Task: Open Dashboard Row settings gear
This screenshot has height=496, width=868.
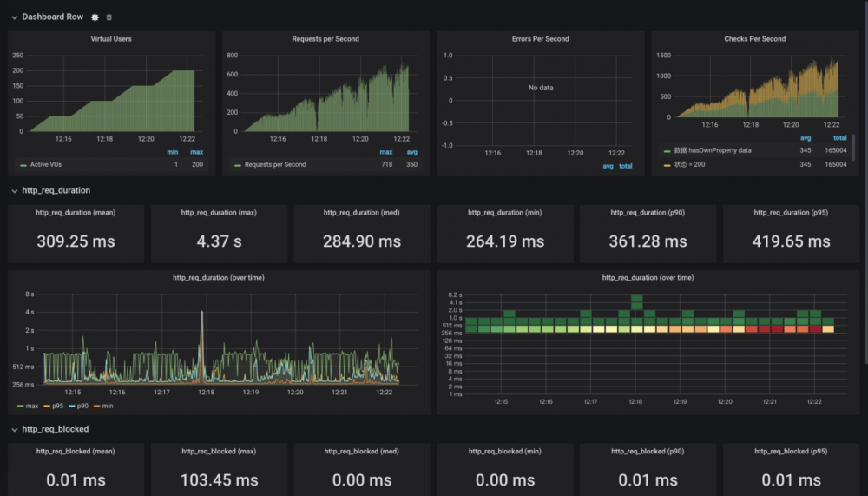Action: [x=95, y=17]
